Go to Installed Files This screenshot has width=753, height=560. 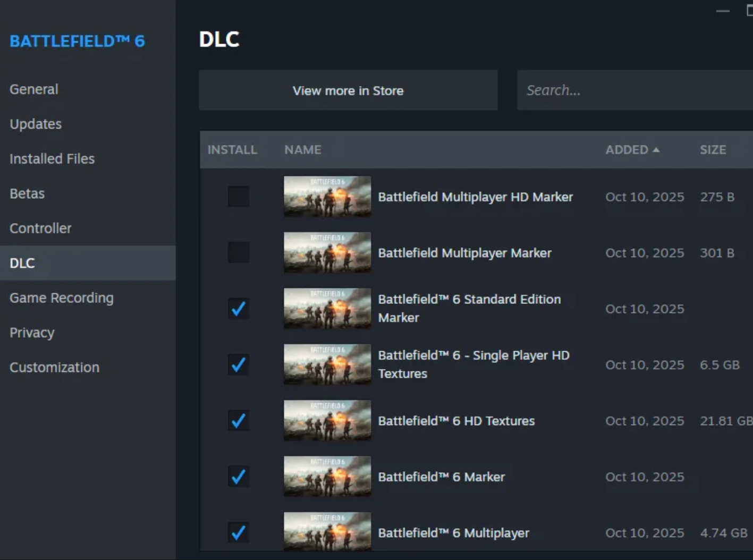pos(88,159)
